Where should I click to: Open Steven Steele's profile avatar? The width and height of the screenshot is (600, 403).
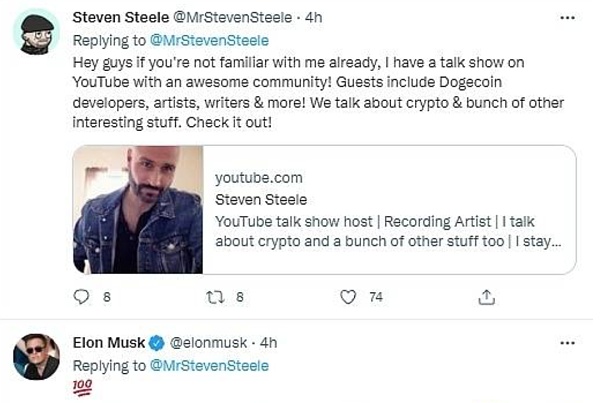41,36
